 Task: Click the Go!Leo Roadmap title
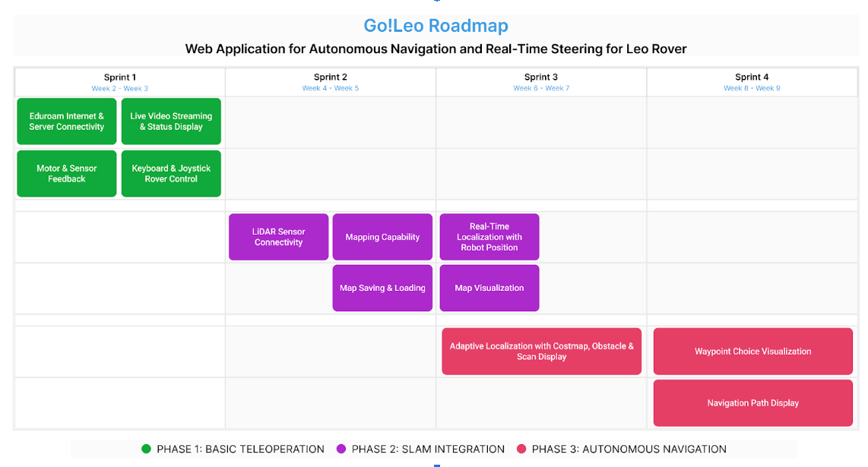436,26
